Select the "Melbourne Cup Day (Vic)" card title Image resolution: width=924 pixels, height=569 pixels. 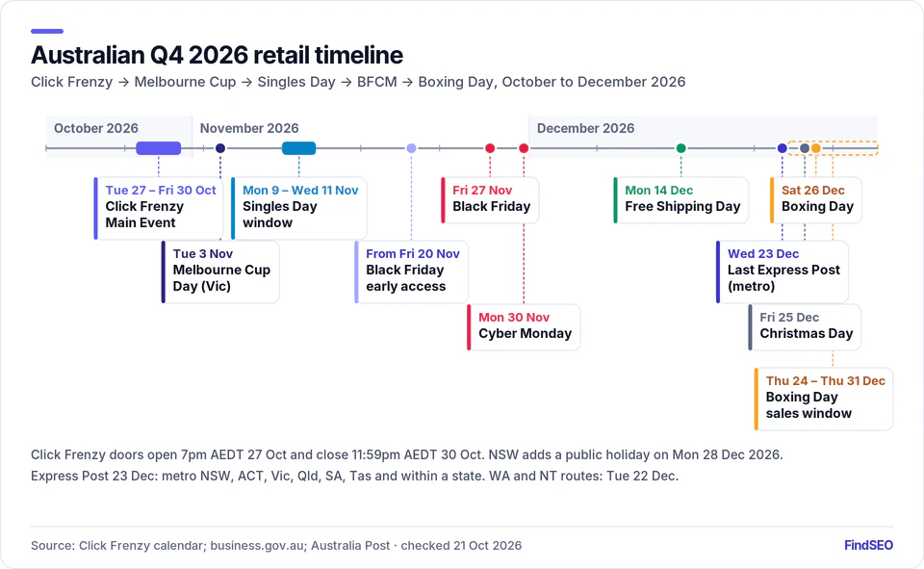(221, 277)
